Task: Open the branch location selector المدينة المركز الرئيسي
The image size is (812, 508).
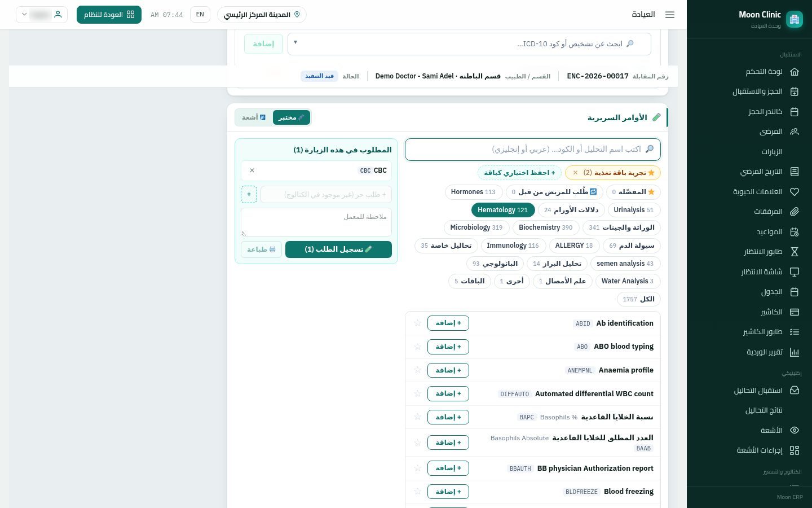Action: (x=262, y=15)
